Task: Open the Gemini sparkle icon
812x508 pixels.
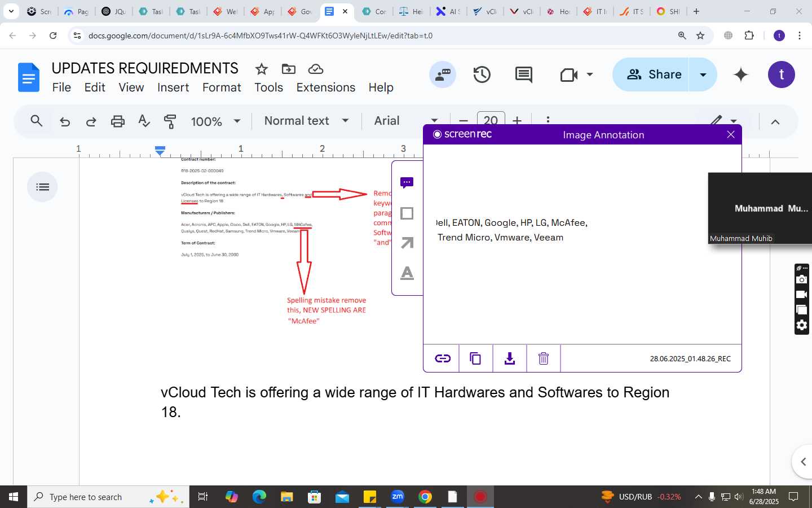Action: (x=741, y=75)
